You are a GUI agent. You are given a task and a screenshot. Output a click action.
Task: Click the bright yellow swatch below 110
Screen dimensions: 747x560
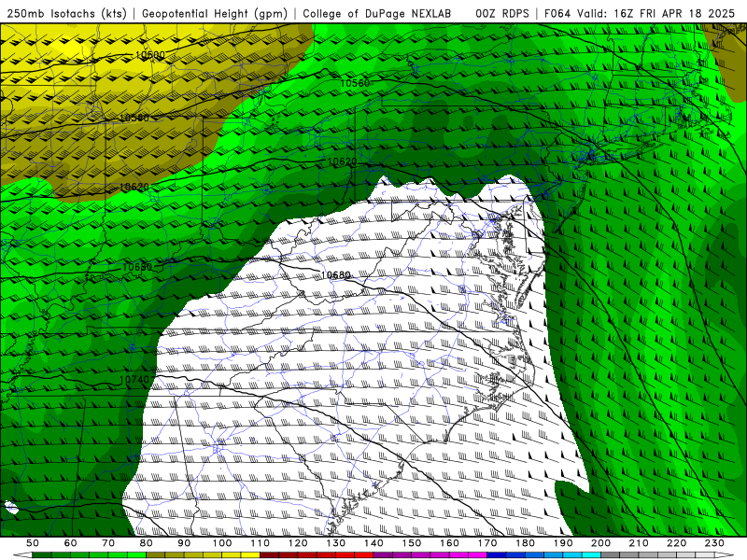(250, 555)
